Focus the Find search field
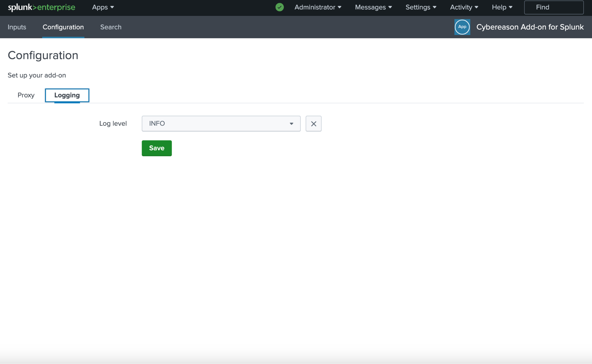This screenshot has width=592, height=364. click(x=554, y=7)
